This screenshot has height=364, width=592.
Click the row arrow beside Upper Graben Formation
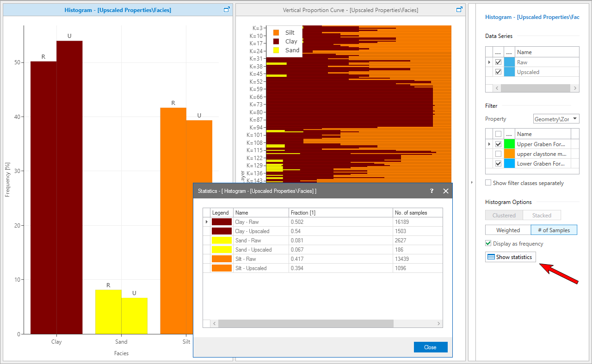pos(489,144)
